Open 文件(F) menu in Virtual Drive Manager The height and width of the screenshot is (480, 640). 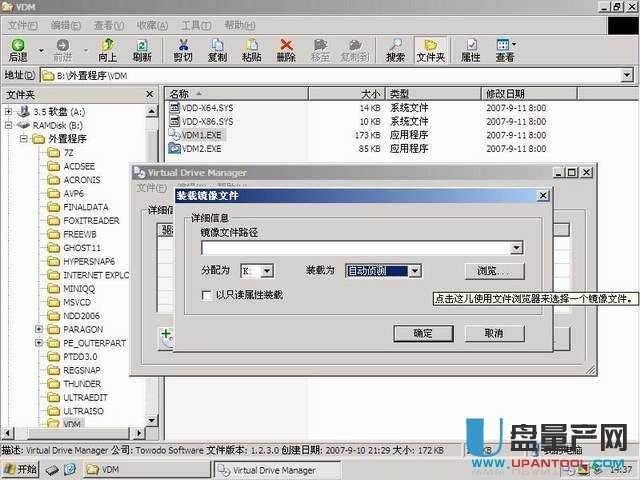(x=151, y=188)
